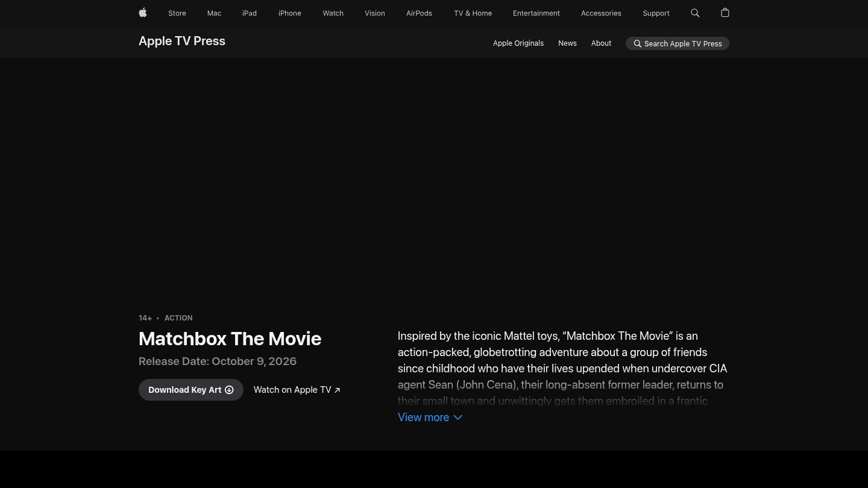This screenshot has height=488, width=868.
Task: Open the iPad menu
Action: pos(250,13)
